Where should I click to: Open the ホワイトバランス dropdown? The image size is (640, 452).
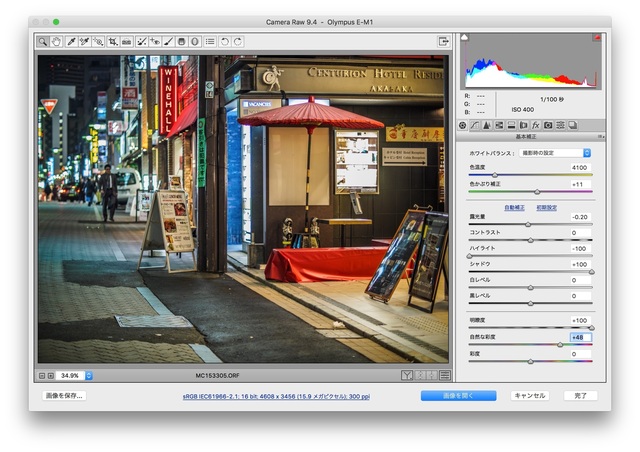(x=555, y=153)
